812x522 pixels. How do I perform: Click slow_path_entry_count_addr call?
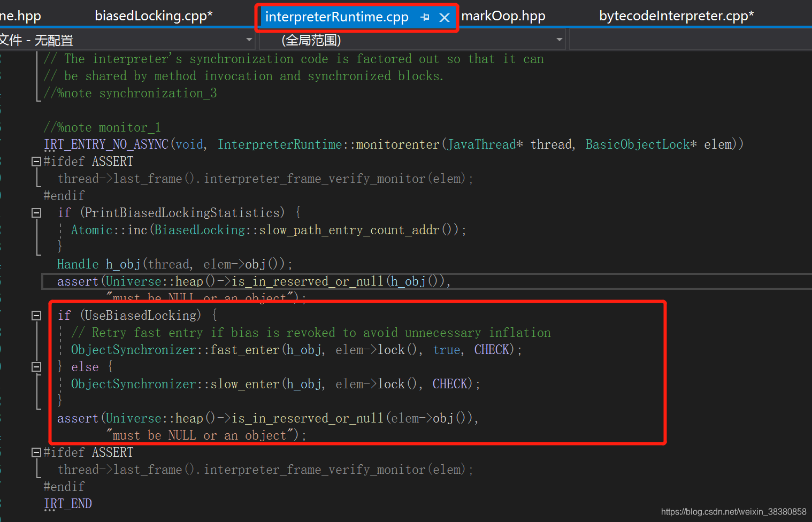click(x=349, y=230)
